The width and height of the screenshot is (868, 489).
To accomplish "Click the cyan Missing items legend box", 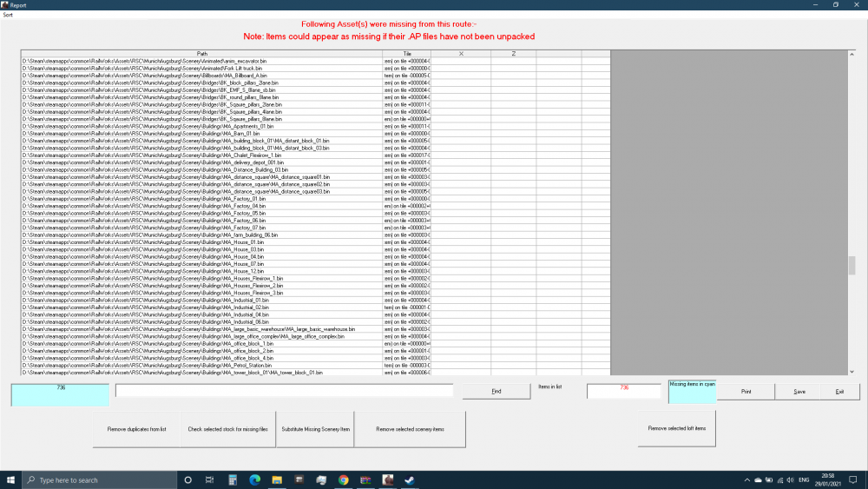I will click(692, 392).
